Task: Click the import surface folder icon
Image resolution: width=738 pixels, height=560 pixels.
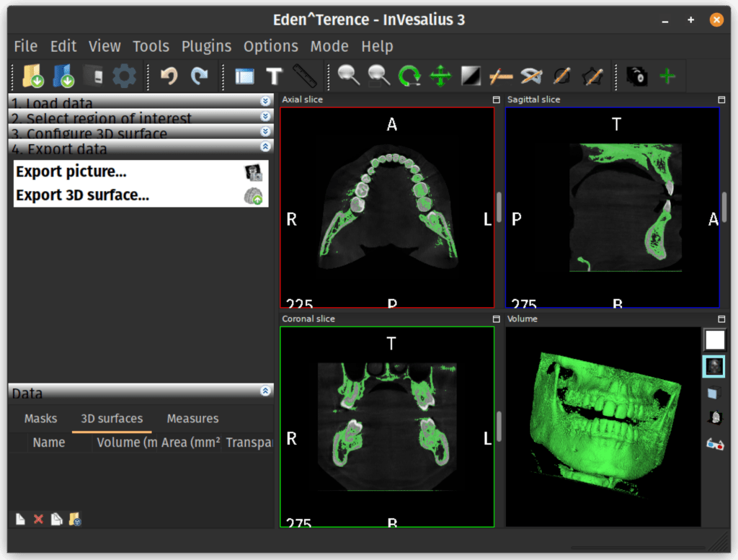Action: [75, 519]
